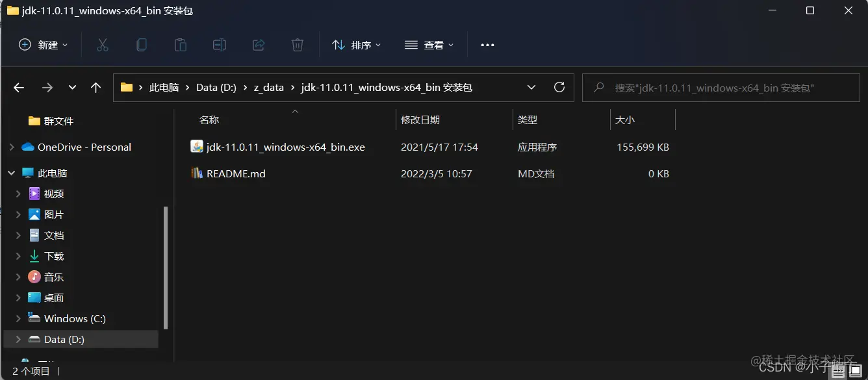The image size is (868, 380).
Task: Click the Paste icon in the toolbar
Action: tap(180, 44)
